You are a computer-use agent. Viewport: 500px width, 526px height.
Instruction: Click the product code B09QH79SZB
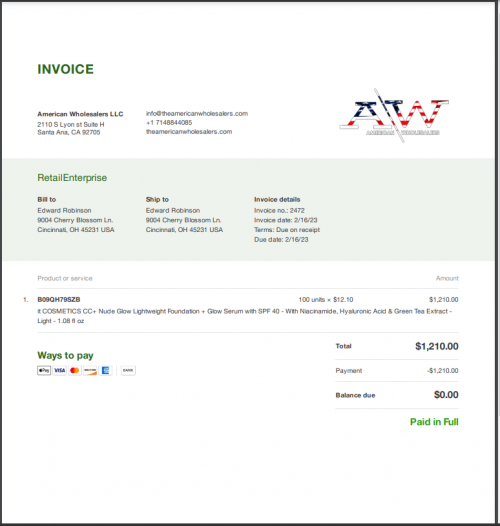tap(59, 300)
